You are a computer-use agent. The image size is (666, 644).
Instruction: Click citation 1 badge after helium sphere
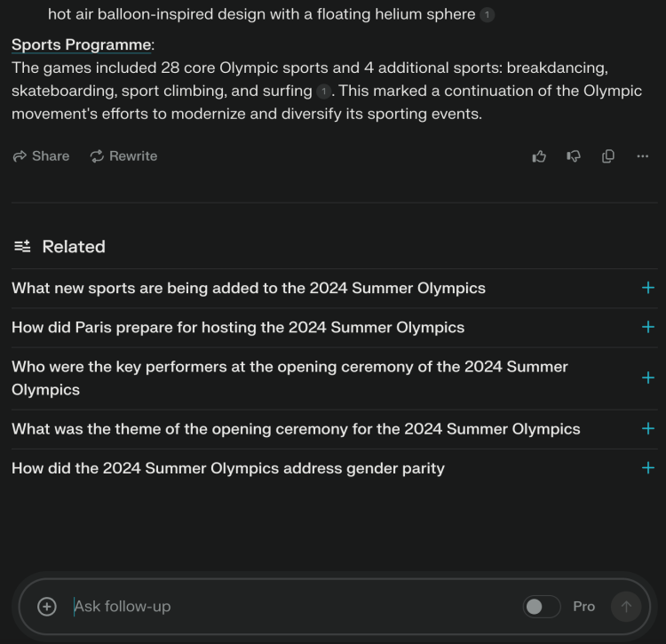pos(488,15)
